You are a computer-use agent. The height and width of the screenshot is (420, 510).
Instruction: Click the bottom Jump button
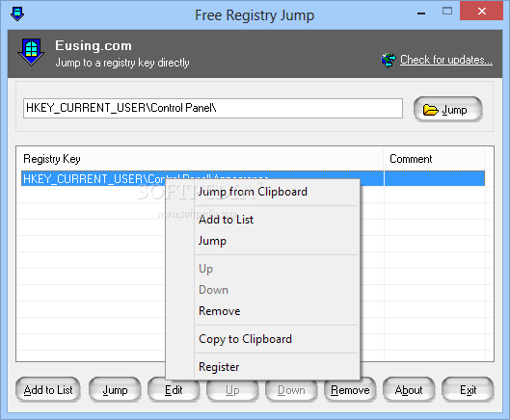[115, 390]
